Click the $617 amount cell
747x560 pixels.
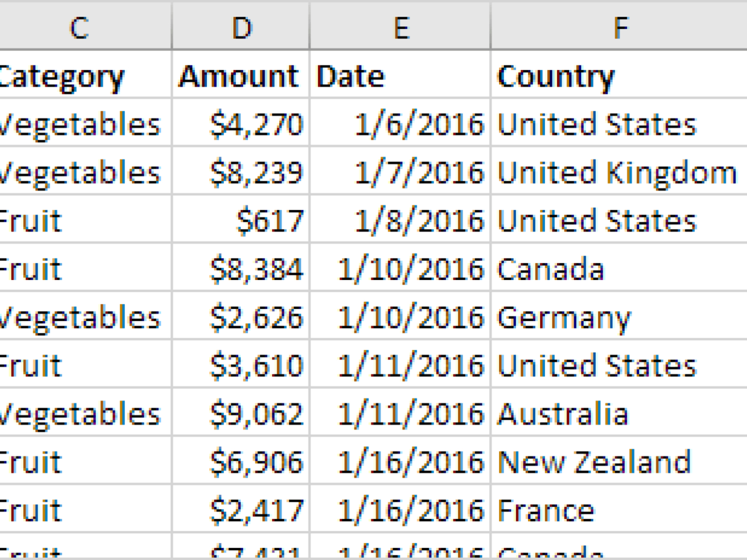point(270,221)
